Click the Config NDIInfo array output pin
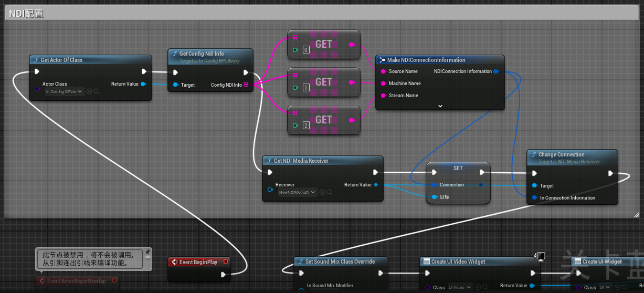The image size is (644, 293). tap(246, 85)
